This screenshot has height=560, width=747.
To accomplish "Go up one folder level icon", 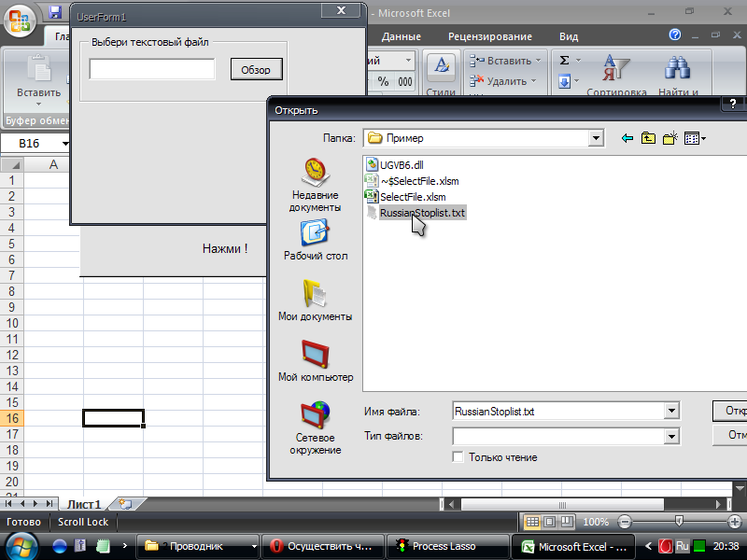I will (x=648, y=138).
